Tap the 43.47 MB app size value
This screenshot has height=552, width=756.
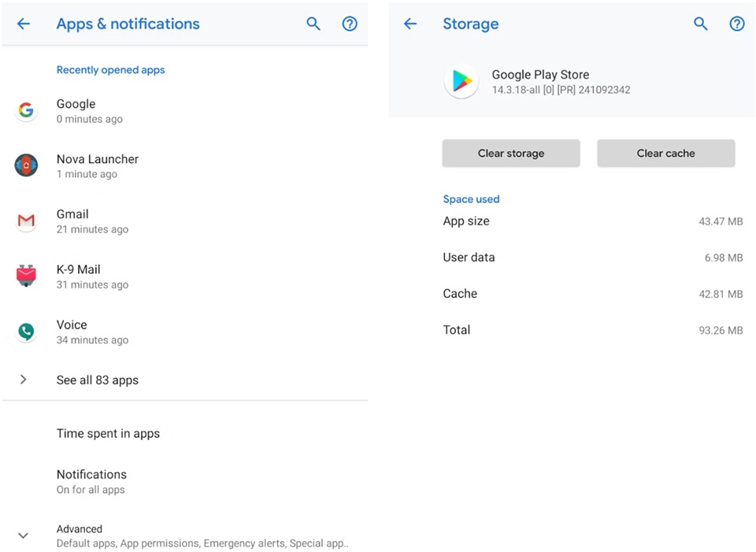721,221
